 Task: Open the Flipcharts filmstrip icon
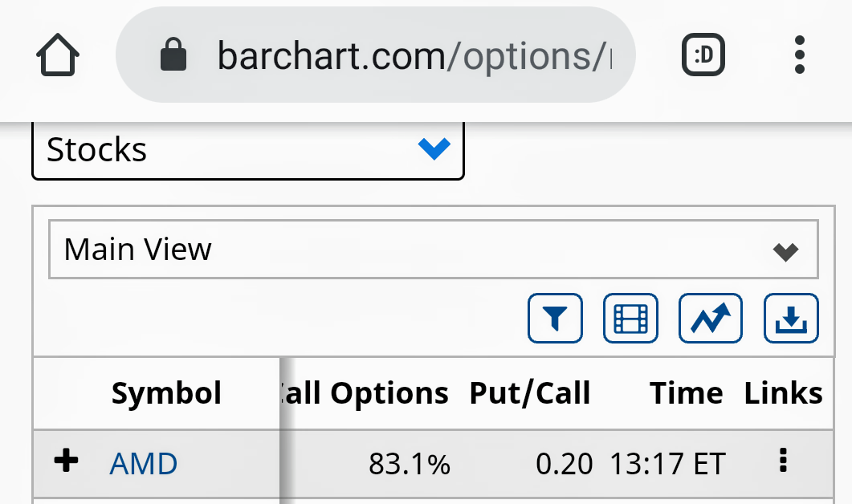pos(630,319)
